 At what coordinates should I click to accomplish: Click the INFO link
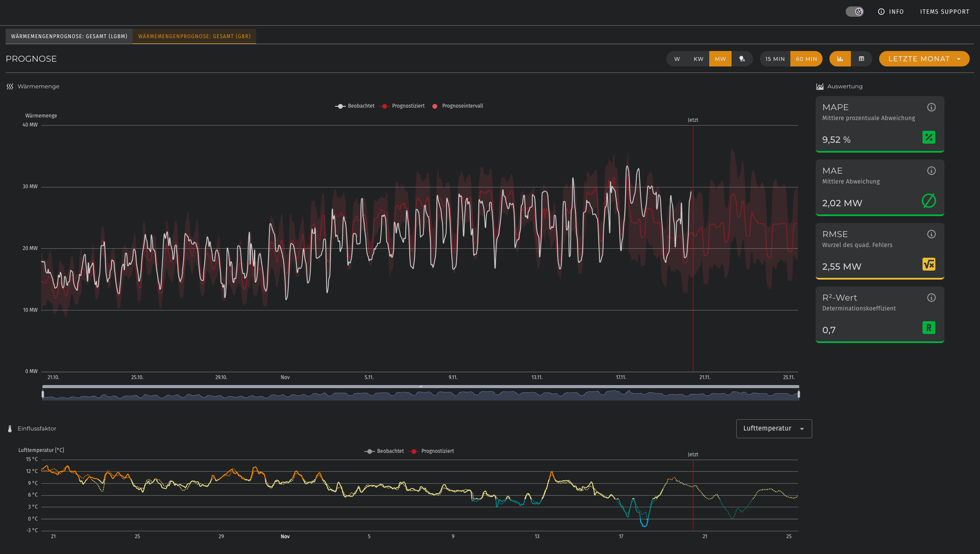tap(891, 12)
